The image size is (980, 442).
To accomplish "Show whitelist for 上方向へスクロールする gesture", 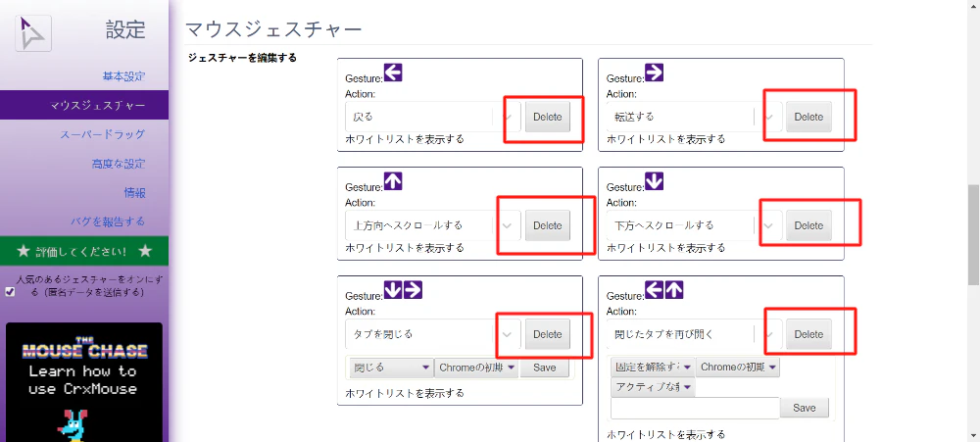I will click(x=405, y=248).
